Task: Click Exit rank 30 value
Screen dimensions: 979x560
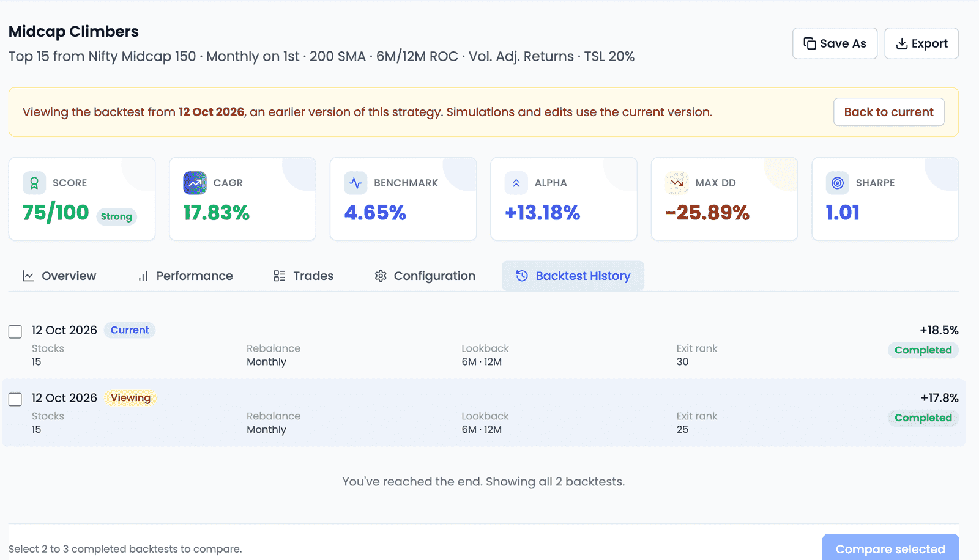Action: coord(682,362)
